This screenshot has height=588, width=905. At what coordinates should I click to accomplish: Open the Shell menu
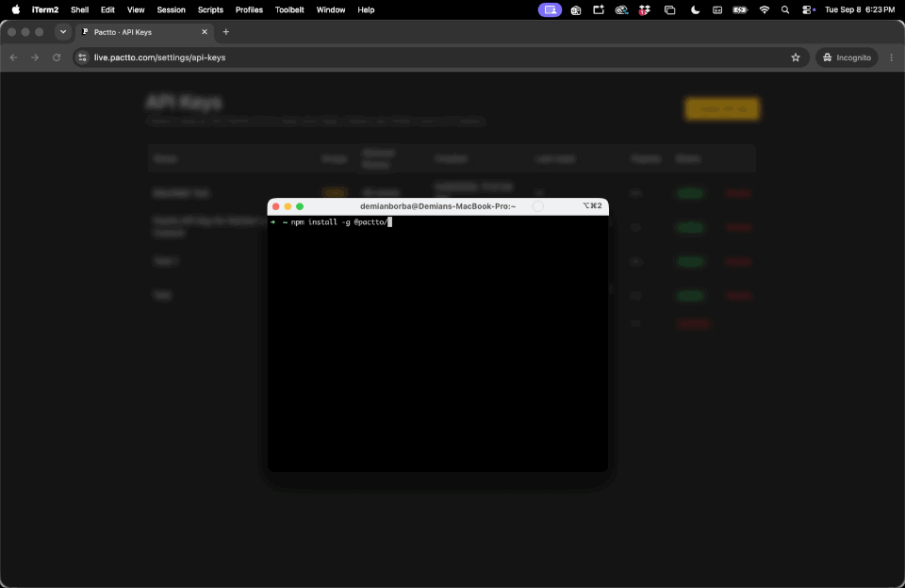pyautogui.click(x=79, y=9)
